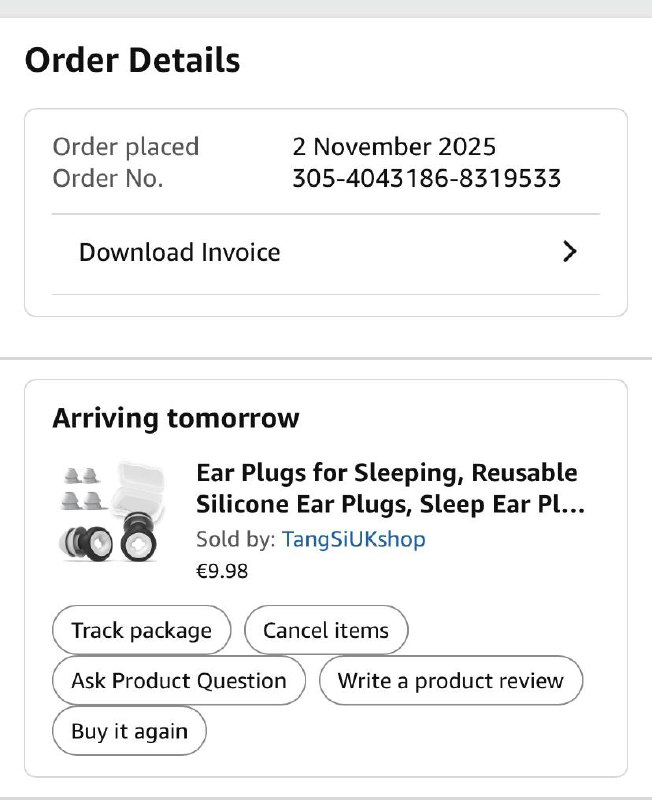Click the Order placed label
652x800 pixels.
(125, 147)
